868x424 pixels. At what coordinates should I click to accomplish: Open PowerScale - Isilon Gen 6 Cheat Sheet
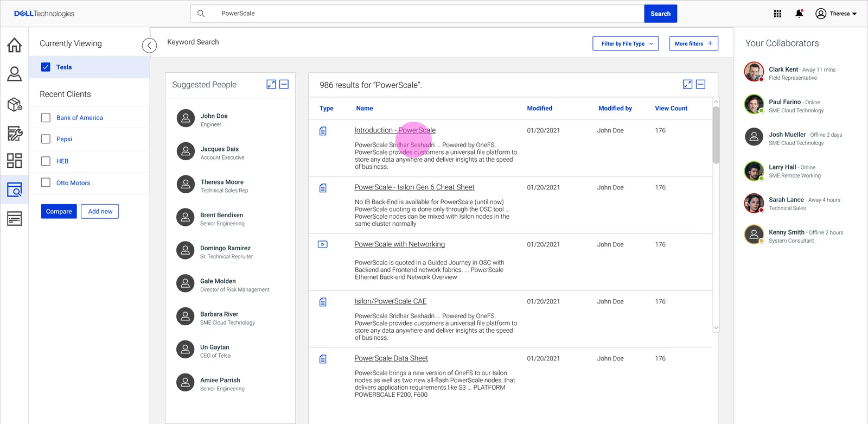414,187
